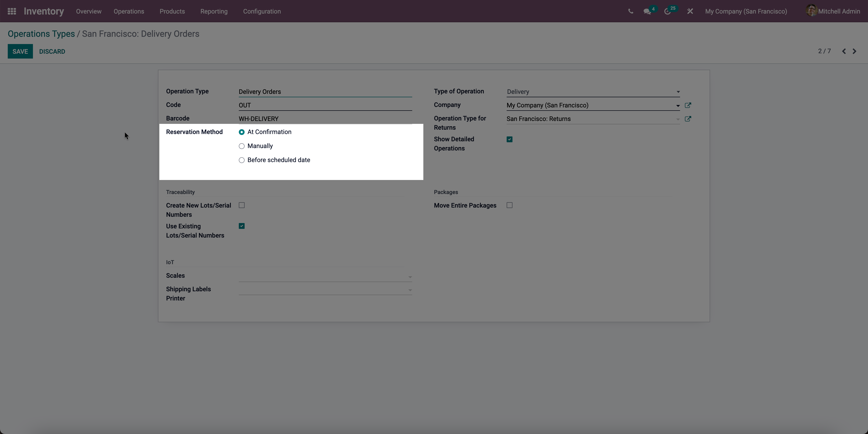This screenshot has height=434, width=868.
Task: Open the activities clock icon showing 25
Action: [668, 11]
